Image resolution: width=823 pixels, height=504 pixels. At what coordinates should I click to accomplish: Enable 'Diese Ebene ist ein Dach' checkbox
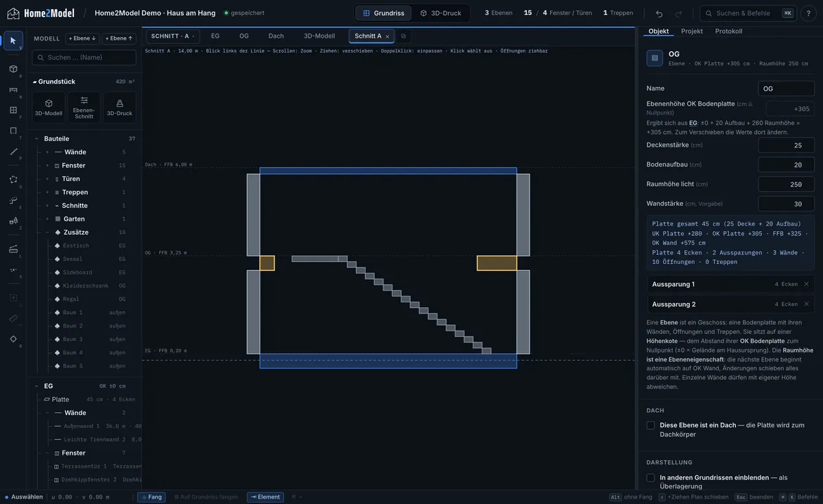(651, 425)
